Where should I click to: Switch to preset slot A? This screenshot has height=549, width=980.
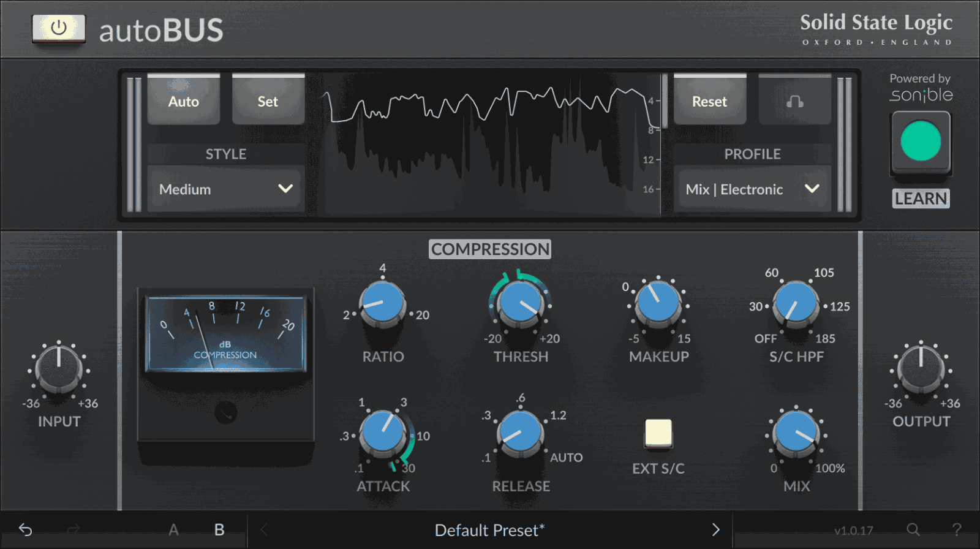point(174,529)
